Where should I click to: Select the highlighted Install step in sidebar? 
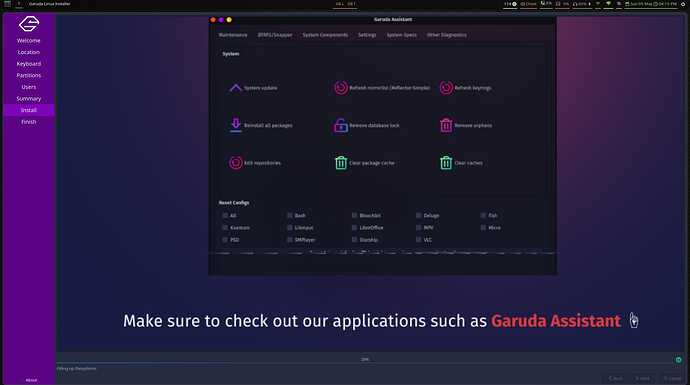pos(29,110)
